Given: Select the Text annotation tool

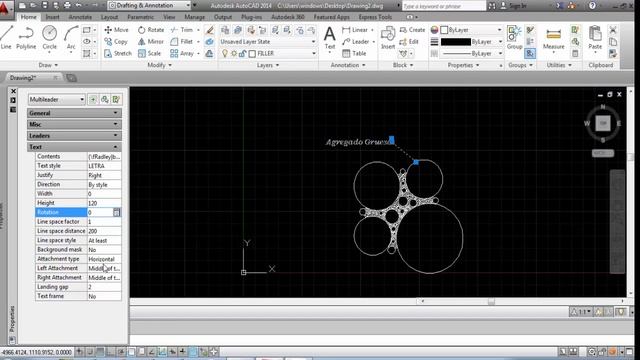Looking at the screenshot, I should tap(329, 38).
